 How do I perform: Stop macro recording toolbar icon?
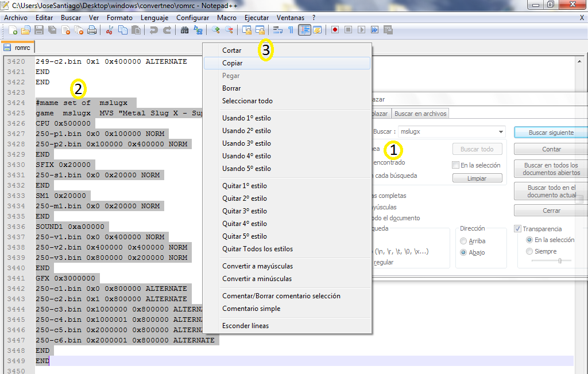pos(348,30)
